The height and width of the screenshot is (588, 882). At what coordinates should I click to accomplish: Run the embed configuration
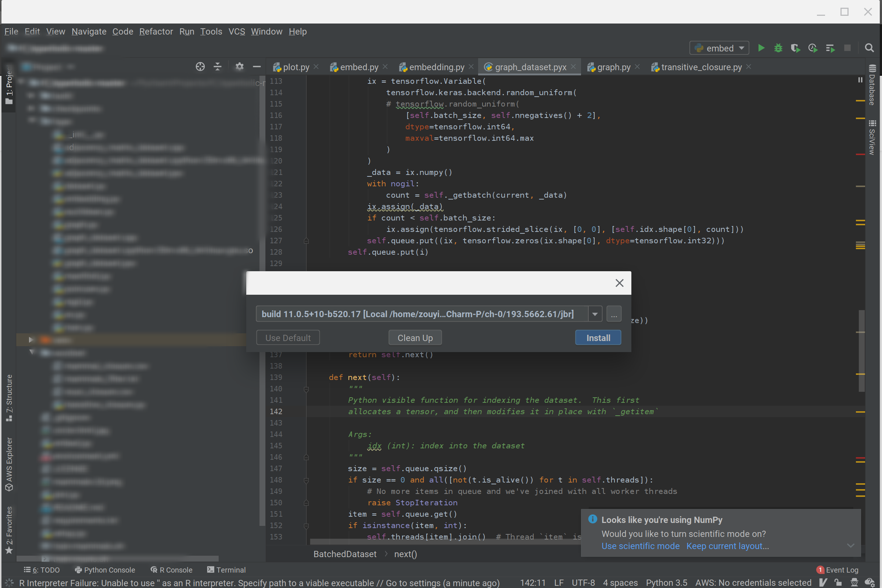point(761,48)
